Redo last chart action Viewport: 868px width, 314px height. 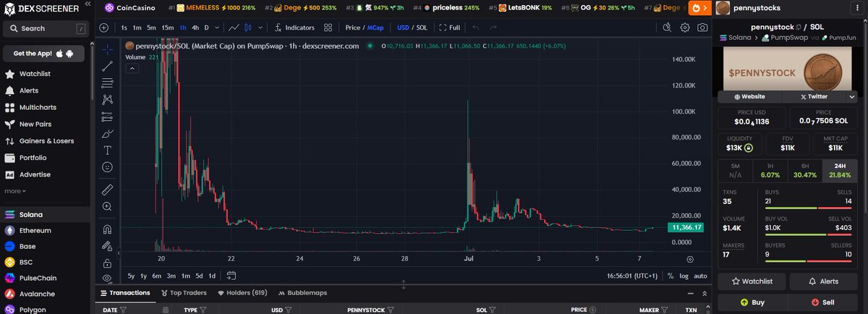point(493,27)
